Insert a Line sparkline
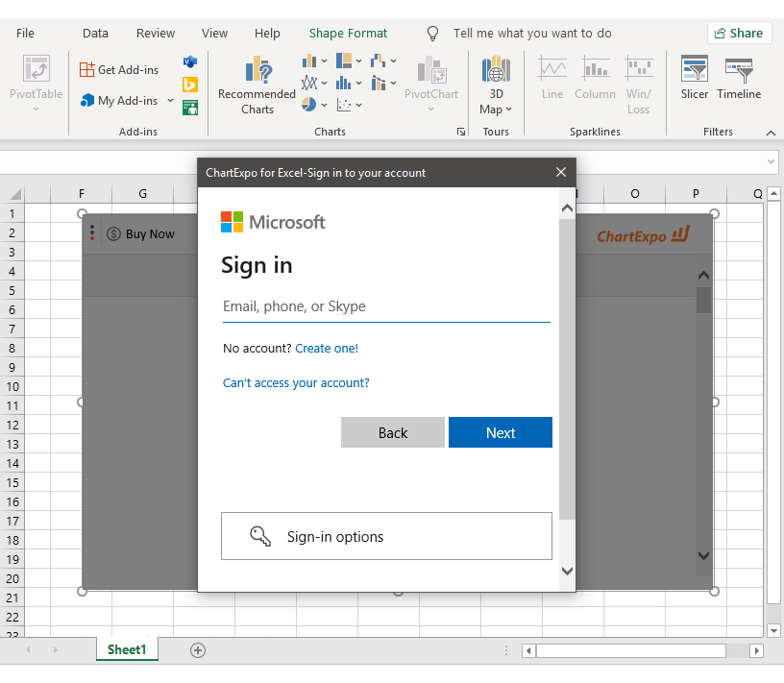 [x=552, y=78]
